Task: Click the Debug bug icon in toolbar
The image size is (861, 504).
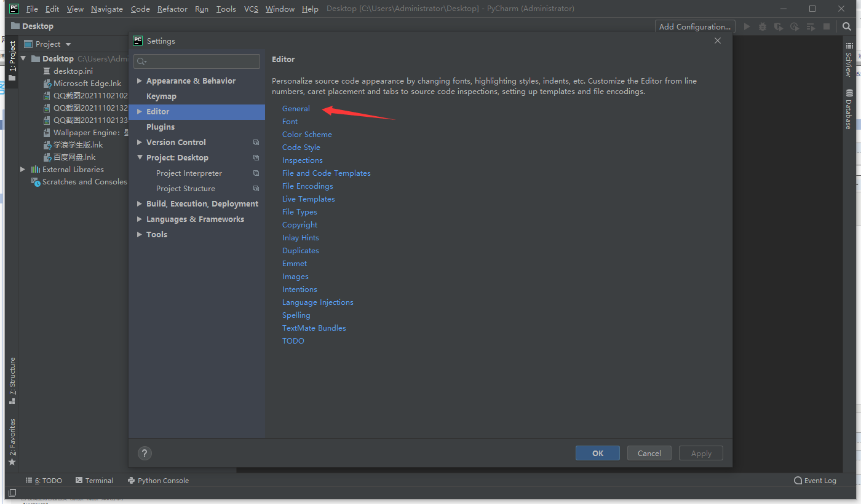Action: (x=763, y=26)
